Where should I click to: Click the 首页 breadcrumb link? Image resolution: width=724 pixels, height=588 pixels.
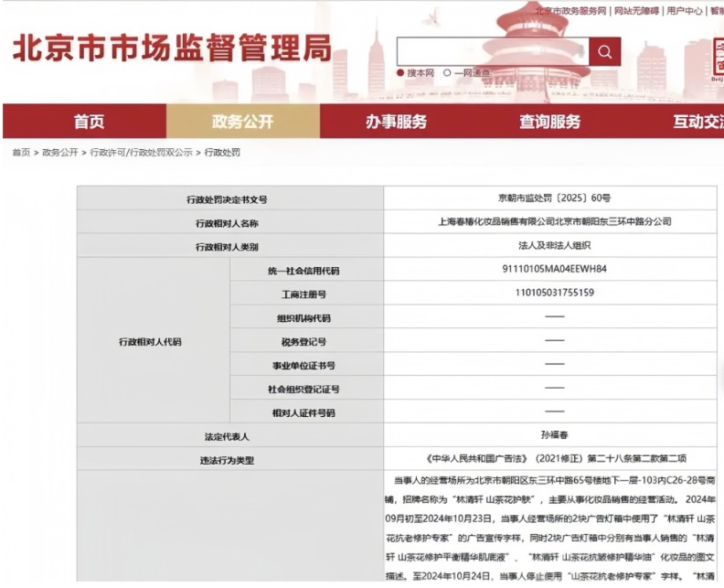click(x=21, y=153)
